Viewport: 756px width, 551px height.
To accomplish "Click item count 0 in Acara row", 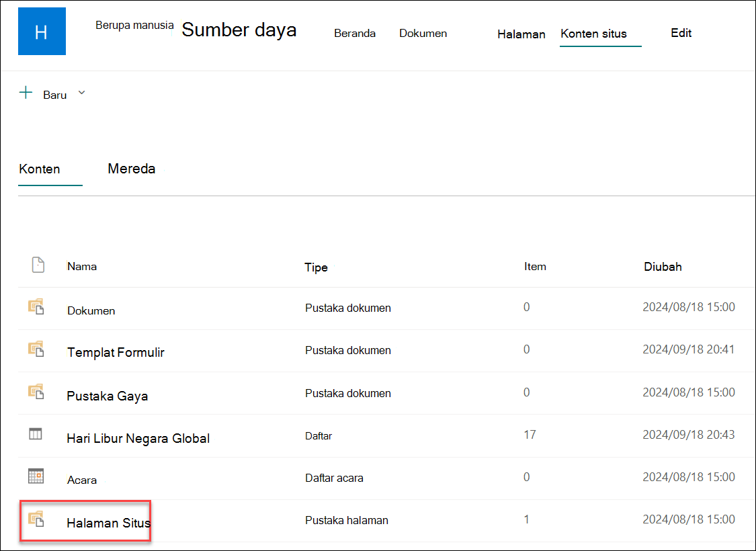I will [x=526, y=477].
